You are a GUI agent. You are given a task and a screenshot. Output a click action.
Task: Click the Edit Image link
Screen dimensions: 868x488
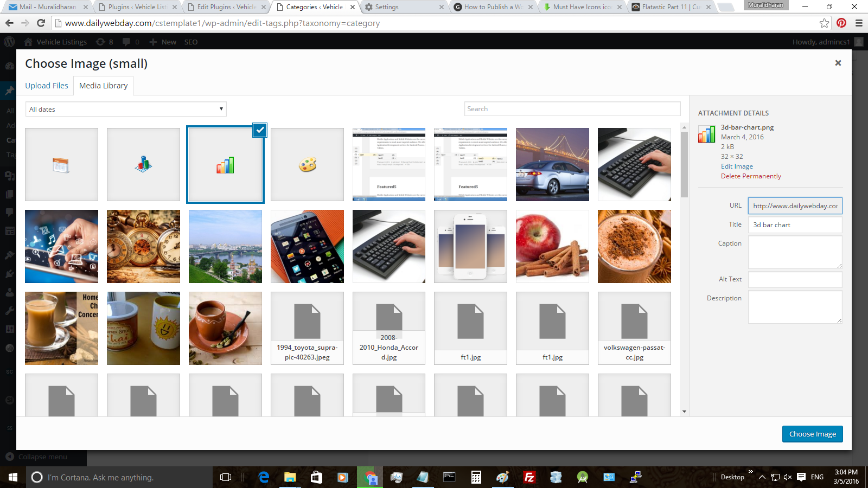(737, 166)
